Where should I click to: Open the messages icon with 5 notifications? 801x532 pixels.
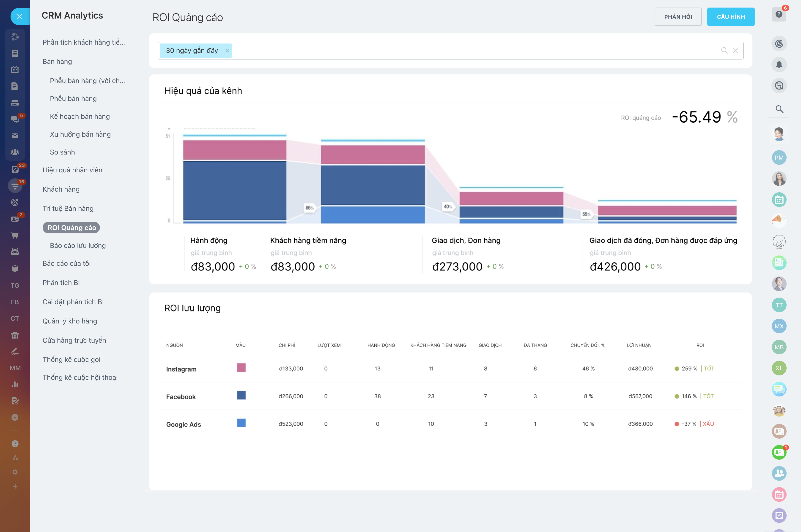pos(15,119)
